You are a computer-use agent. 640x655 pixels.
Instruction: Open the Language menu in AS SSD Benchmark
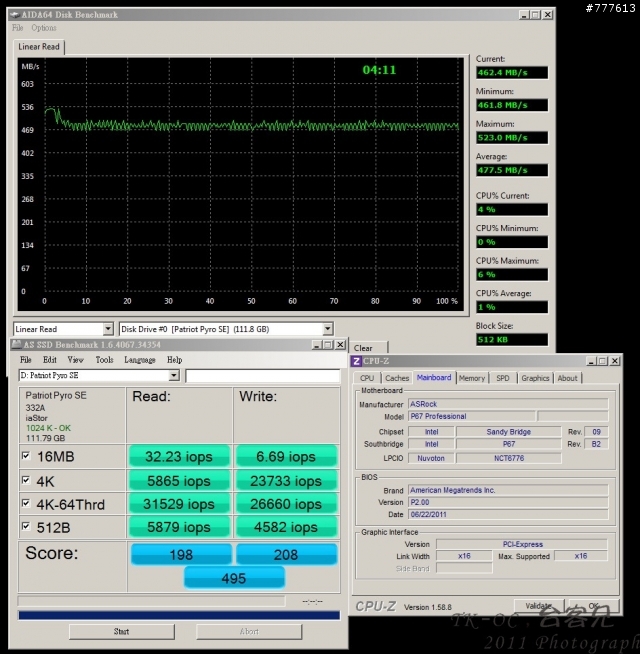[140, 360]
